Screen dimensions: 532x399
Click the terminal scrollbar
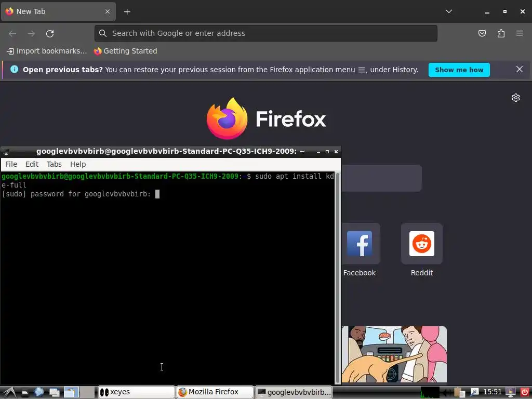coord(337,278)
